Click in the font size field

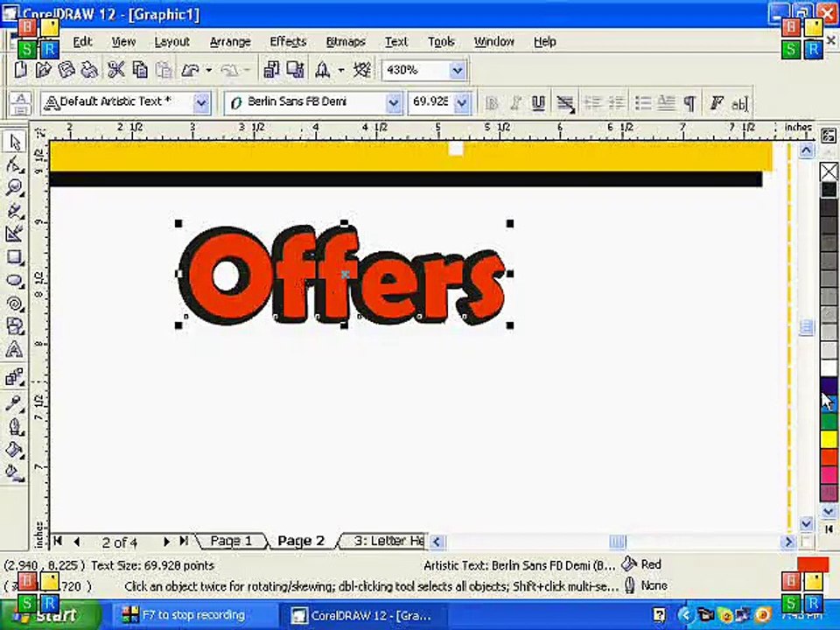(x=431, y=101)
